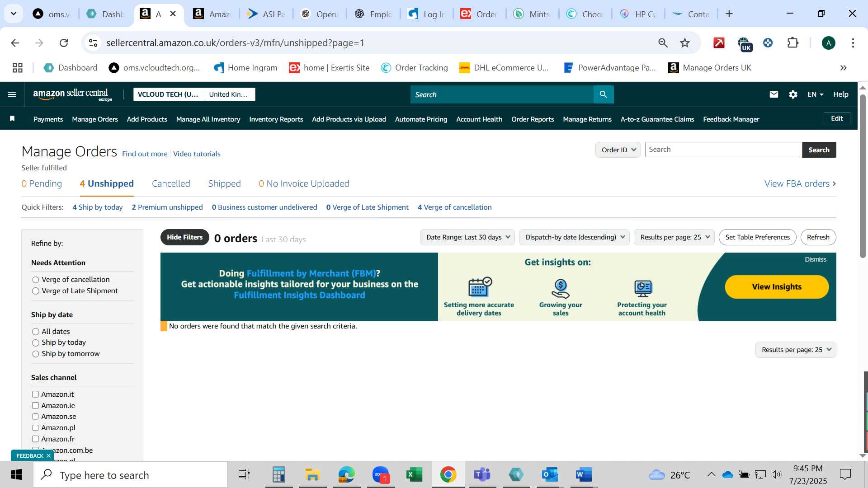
Task: Click the View Insights yellow button
Action: pyautogui.click(x=777, y=287)
